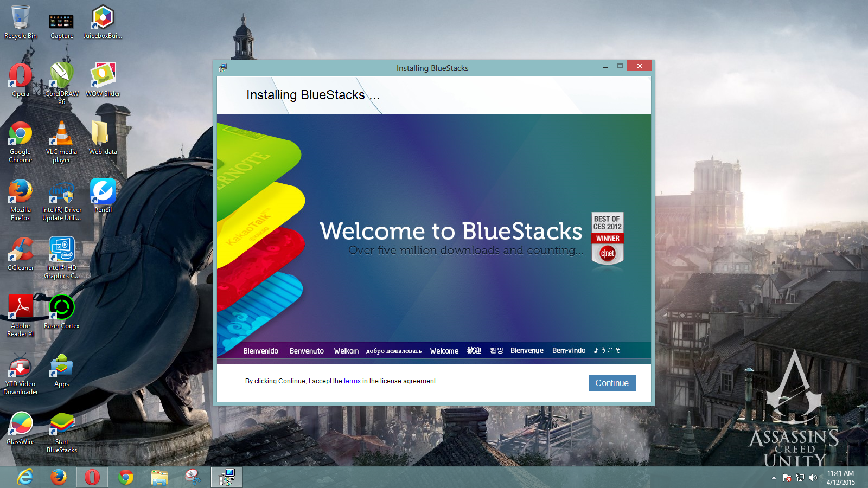Image resolution: width=868 pixels, height=488 pixels.
Task: Select the Google Chrome desktop icon
Action: click(21, 142)
